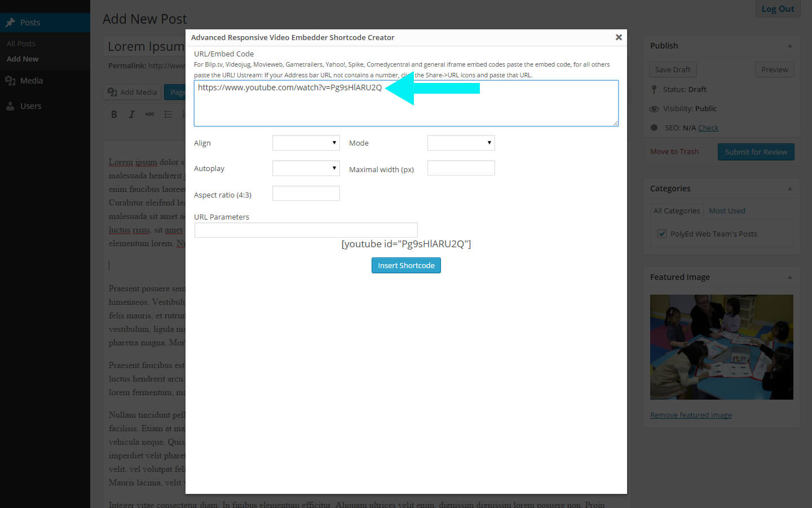Viewport: 812px width, 508px height.
Task: Click the Media sidebar icon
Action: click(10, 81)
